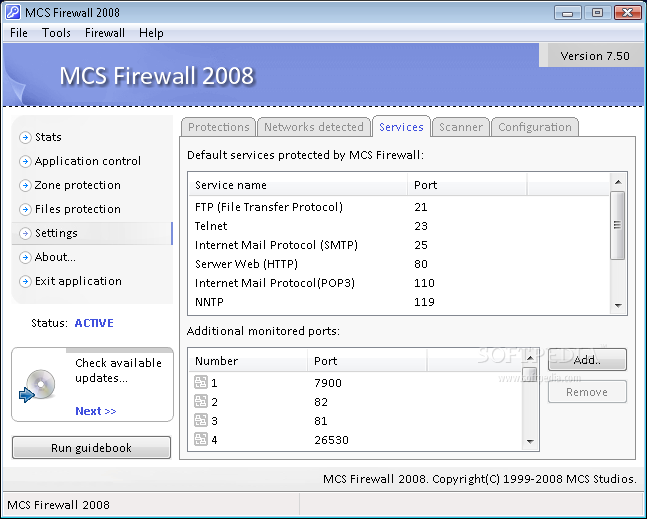Select Internet Mail Protocol(POP3) row
This screenshot has width=647, height=519.
(x=399, y=283)
